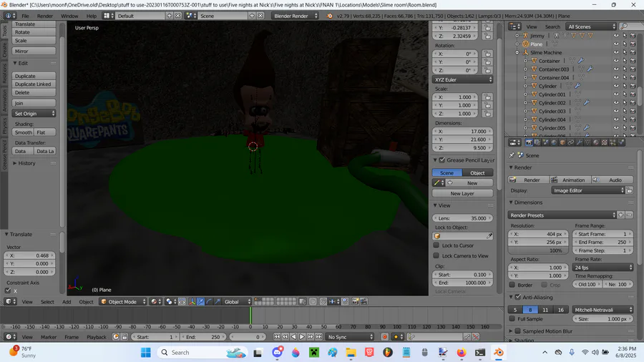This screenshot has width=644, height=362.
Task: Collapse the Slime Machine tree node
Action: (x=517, y=52)
